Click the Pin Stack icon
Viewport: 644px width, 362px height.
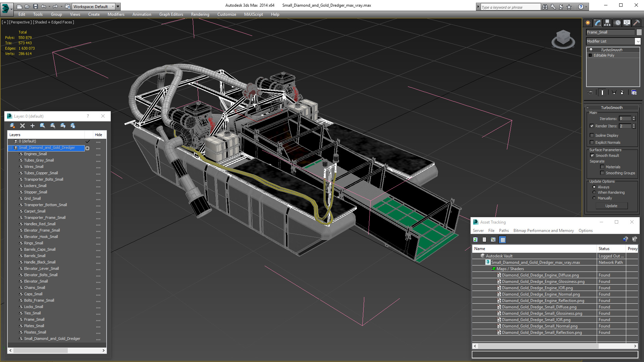pos(591,93)
